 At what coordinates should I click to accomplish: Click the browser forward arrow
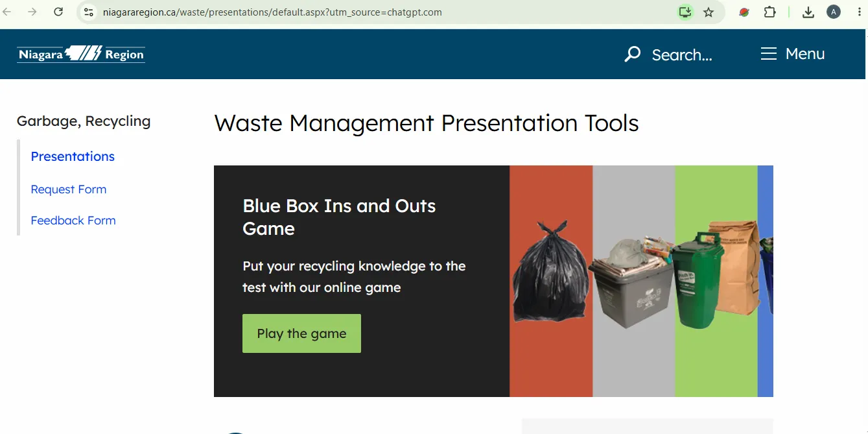click(32, 12)
